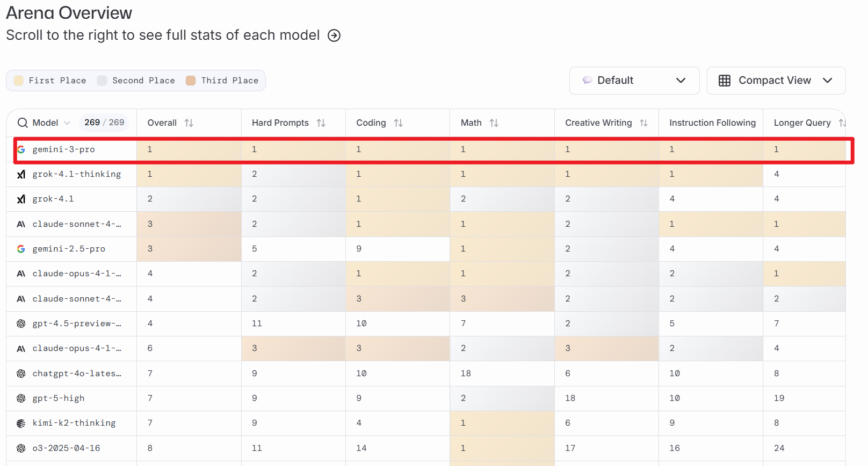Sort by Overall using its sort arrows

(x=189, y=123)
